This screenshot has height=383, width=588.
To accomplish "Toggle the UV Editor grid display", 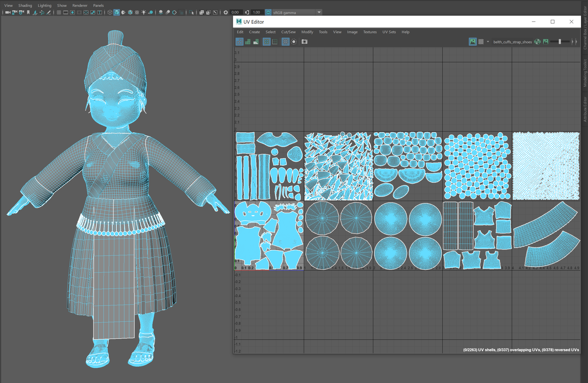I will click(285, 42).
